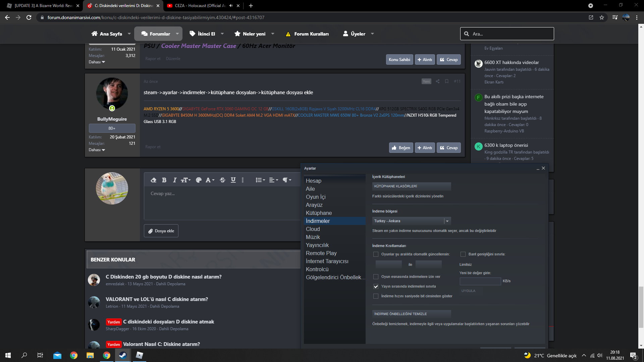Open Steam from the taskbar
This screenshot has height=362, width=644.
coord(123,355)
